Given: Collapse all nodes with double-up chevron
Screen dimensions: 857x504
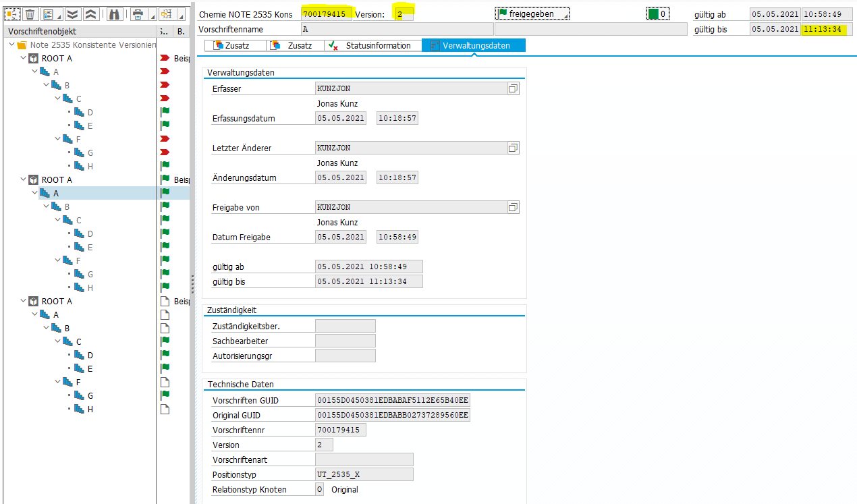Looking at the screenshot, I should pyautogui.click(x=91, y=14).
